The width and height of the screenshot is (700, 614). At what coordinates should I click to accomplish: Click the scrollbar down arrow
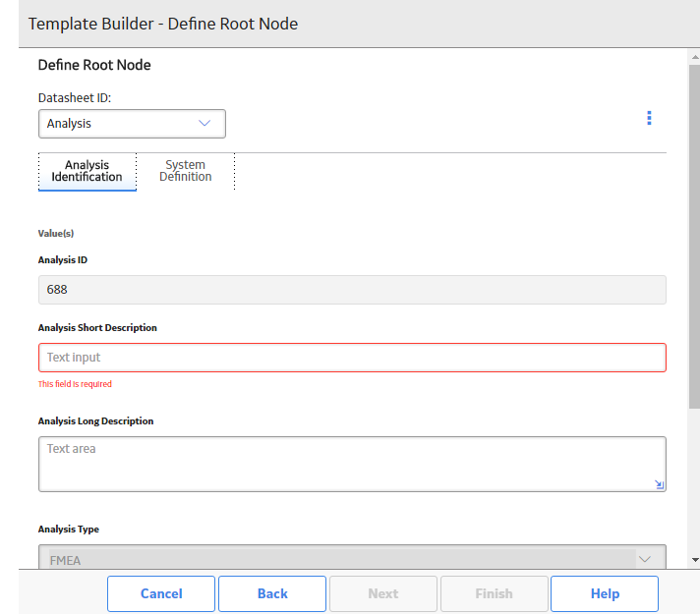[695, 560]
